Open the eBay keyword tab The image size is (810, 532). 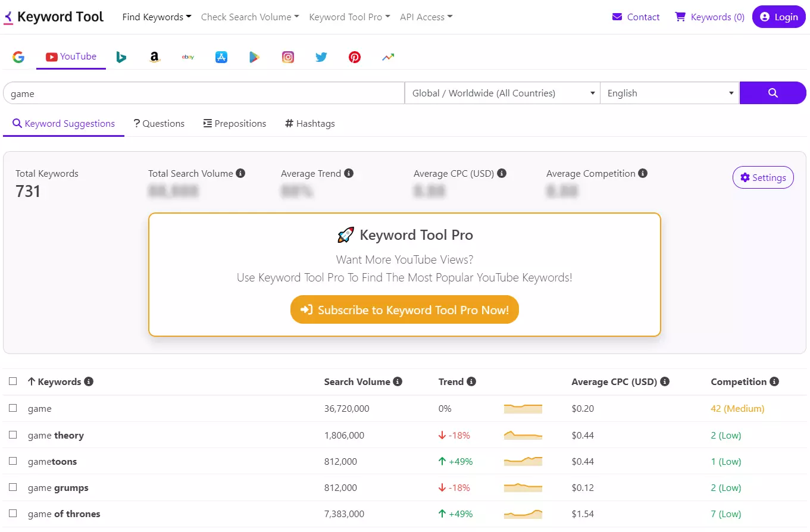pyautogui.click(x=188, y=57)
